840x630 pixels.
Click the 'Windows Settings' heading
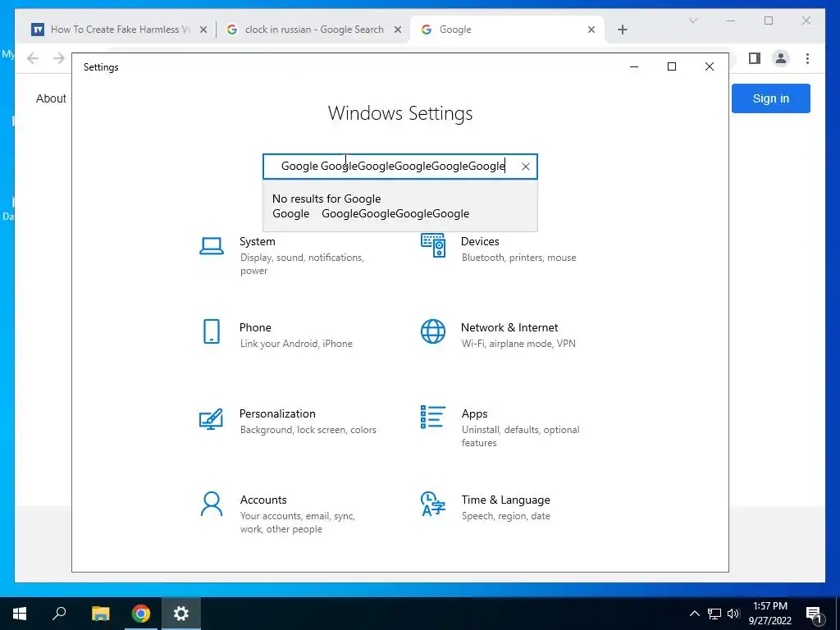[400, 113]
